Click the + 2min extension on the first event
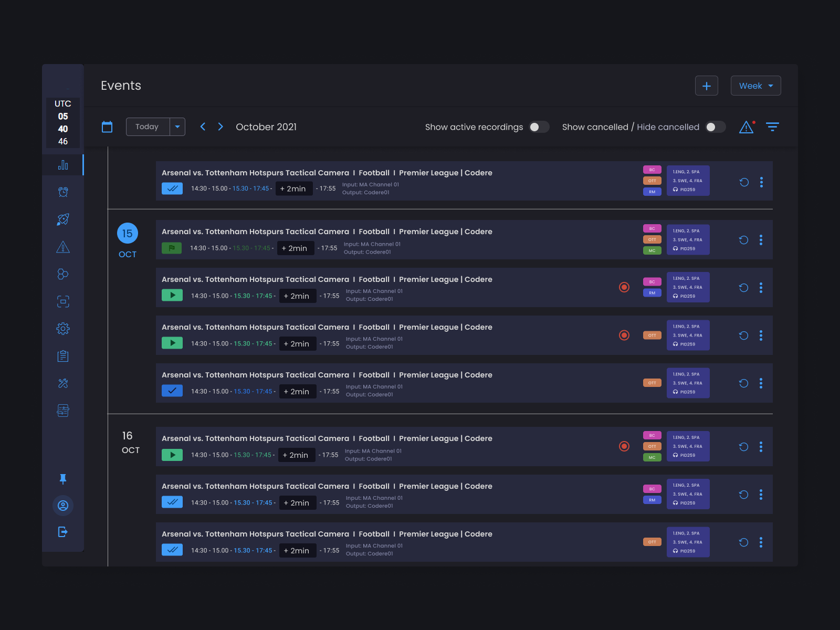The image size is (840, 630). click(294, 188)
